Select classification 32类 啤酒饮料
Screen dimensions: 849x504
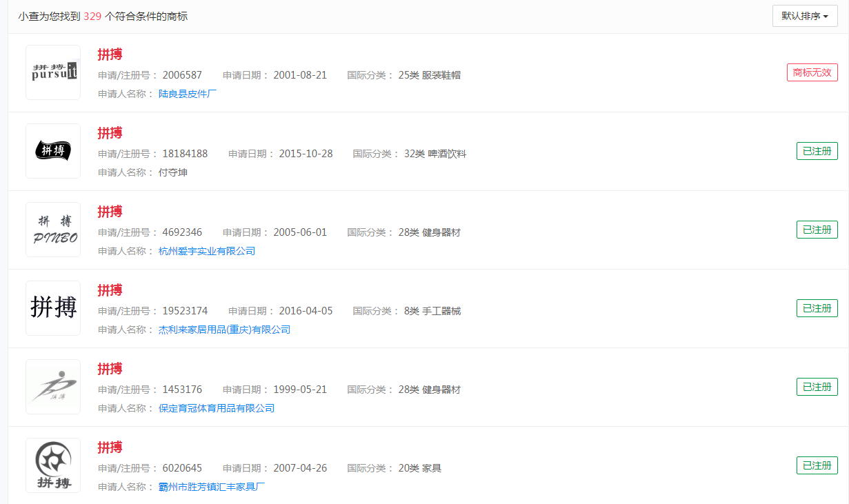435,154
